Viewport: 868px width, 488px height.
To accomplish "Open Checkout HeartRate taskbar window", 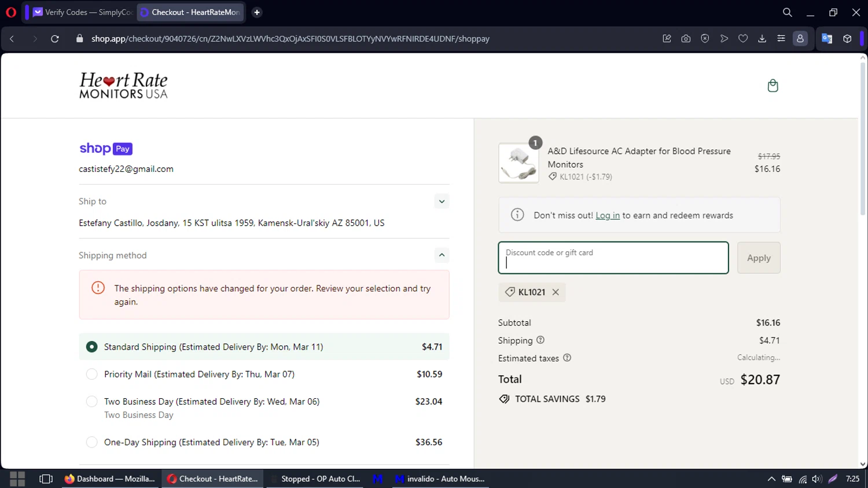I will [x=212, y=479].
